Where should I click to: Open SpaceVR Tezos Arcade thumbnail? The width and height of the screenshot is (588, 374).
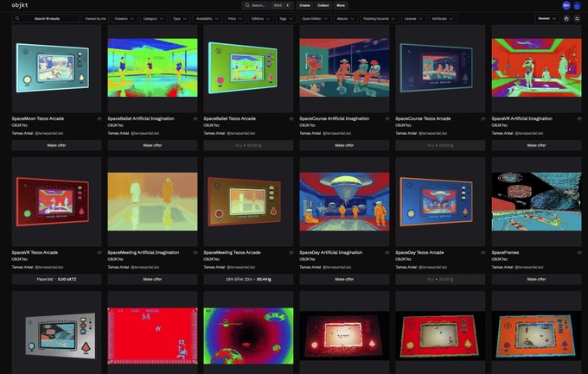tap(56, 201)
